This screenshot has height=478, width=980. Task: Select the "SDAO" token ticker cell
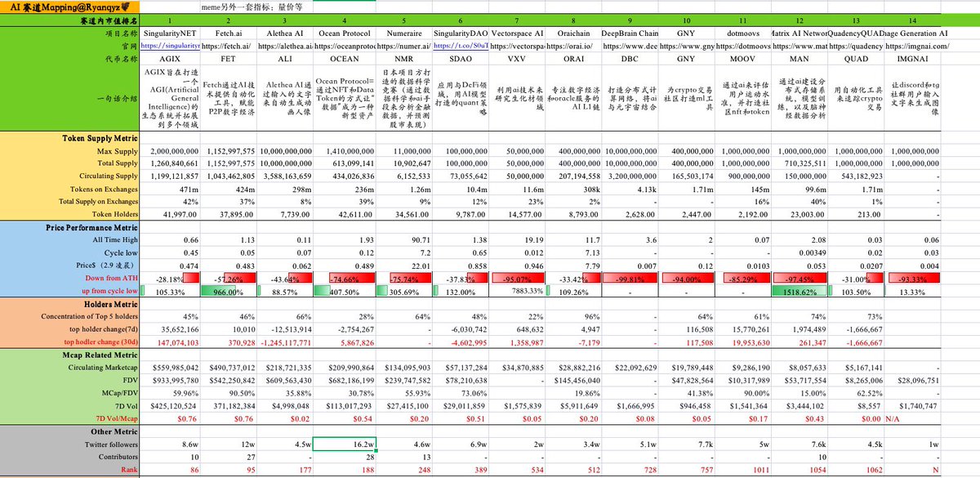pyautogui.click(x=461, y=59)
